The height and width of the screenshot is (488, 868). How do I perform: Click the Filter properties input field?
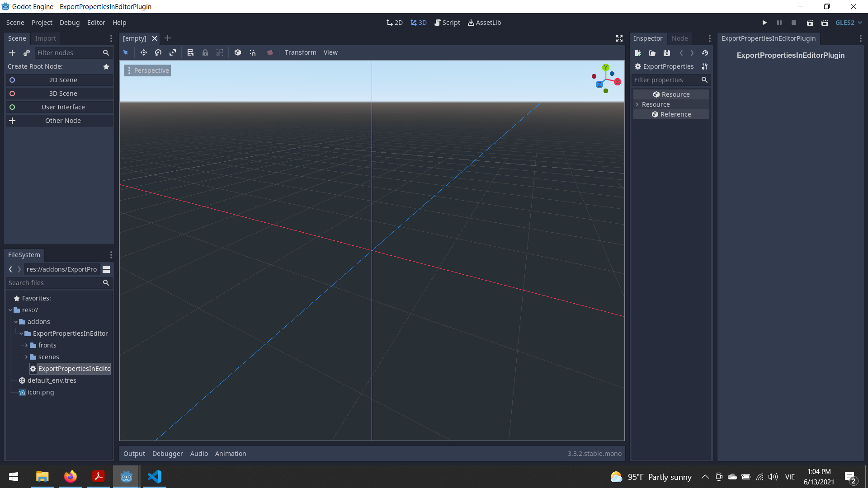pyautogui.click(x=665, y=80)
